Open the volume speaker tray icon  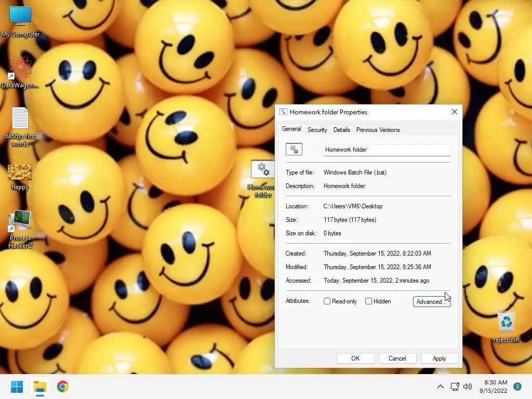point(468,387)
